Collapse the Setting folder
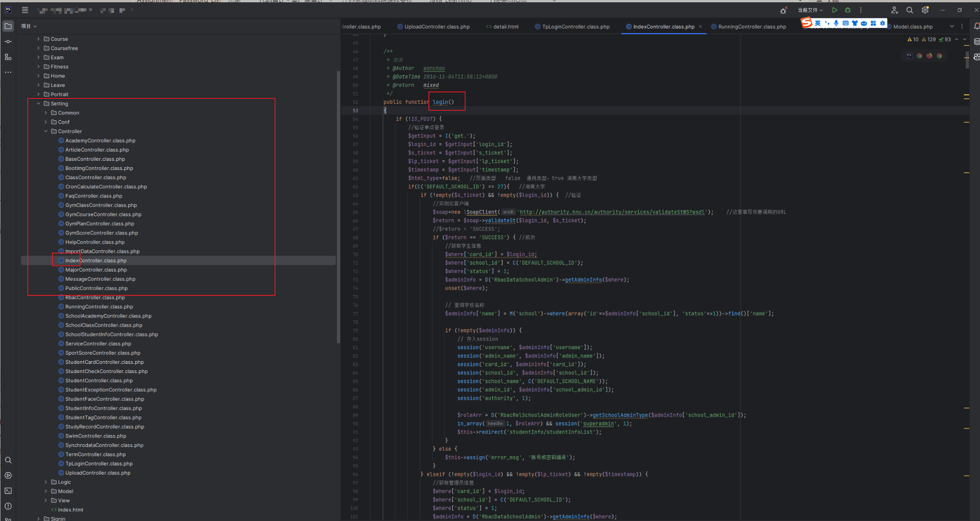980x521 pixels. click(x=39, y=103)
